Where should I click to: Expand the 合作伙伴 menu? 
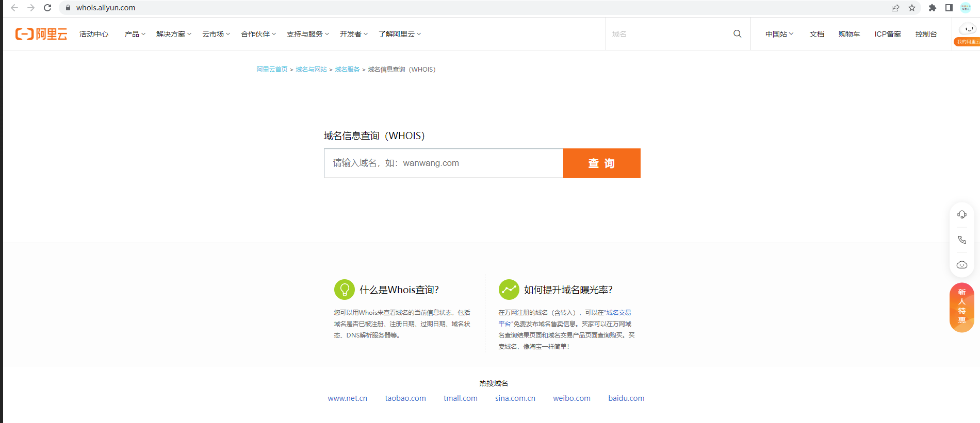pos(258,34)
